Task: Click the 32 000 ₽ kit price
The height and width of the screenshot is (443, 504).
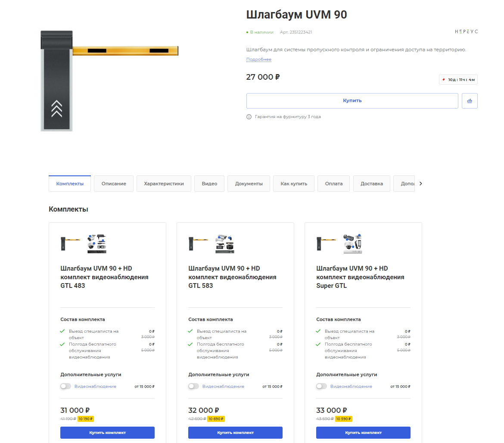Action: point(204,410)
